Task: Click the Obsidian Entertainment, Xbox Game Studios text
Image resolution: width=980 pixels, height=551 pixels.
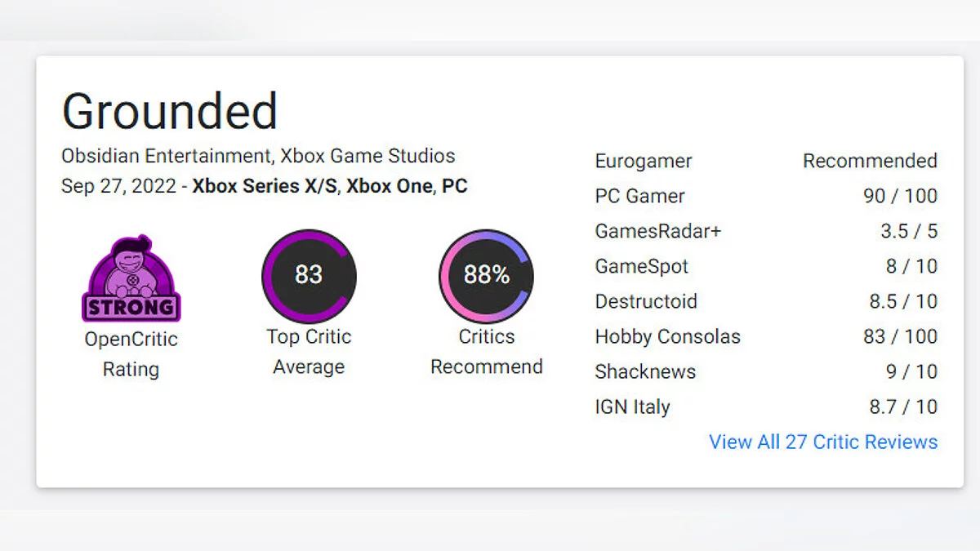Action: (258, 155)
